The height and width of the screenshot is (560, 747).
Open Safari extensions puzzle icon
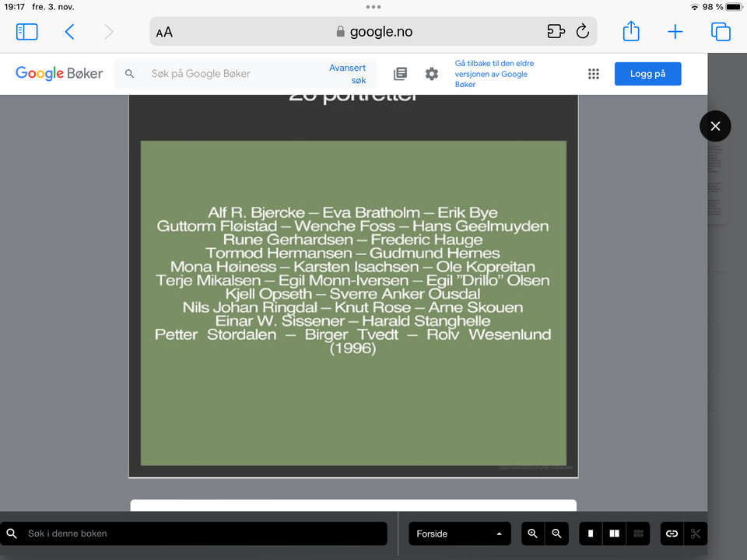tap(556, 31)
